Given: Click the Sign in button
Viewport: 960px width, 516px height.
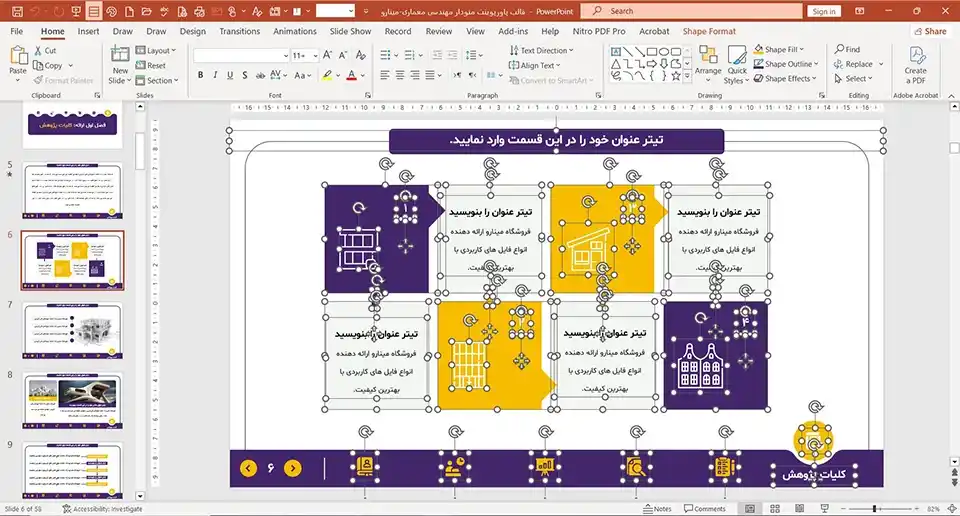Looking at the screenshot, I should point(824,11).
